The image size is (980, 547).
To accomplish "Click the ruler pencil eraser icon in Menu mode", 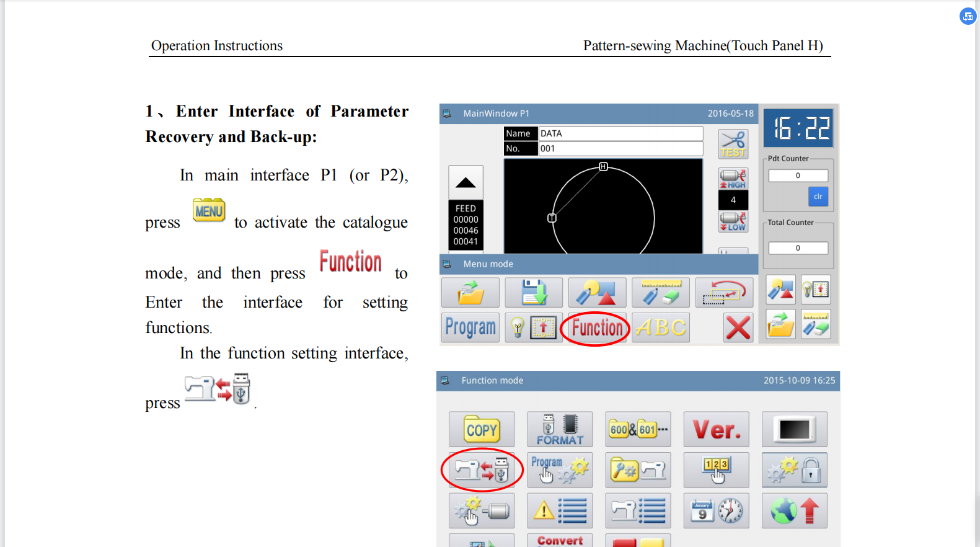I will pyautogui.click(x=661, y=292).
